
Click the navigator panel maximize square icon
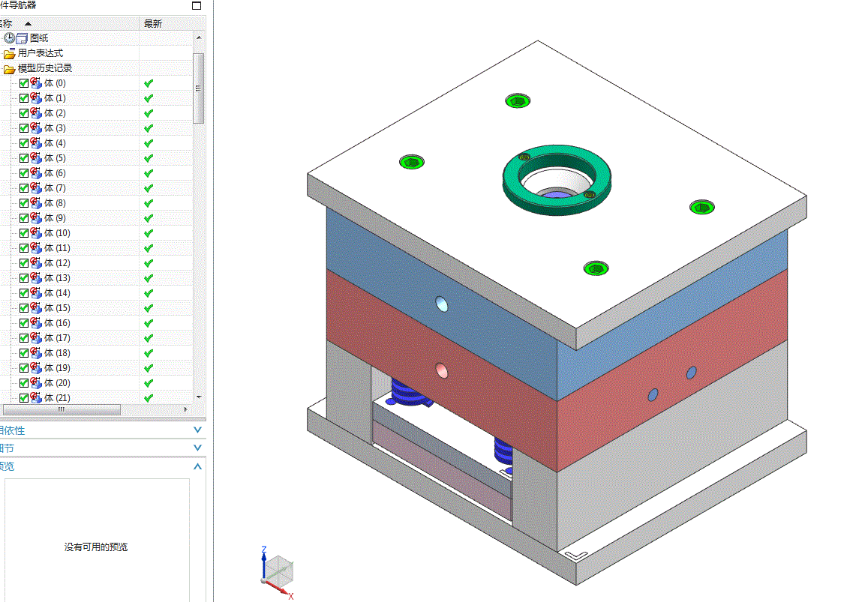(197, 5)
